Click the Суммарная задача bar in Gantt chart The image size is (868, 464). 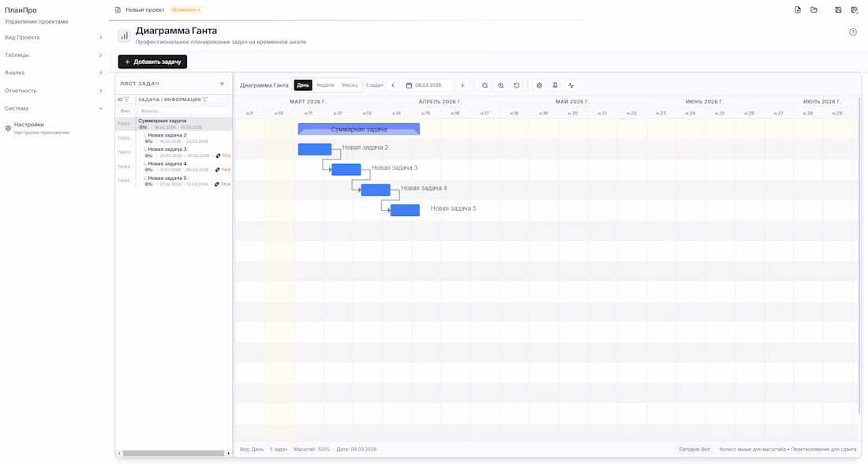click(359, 129)
